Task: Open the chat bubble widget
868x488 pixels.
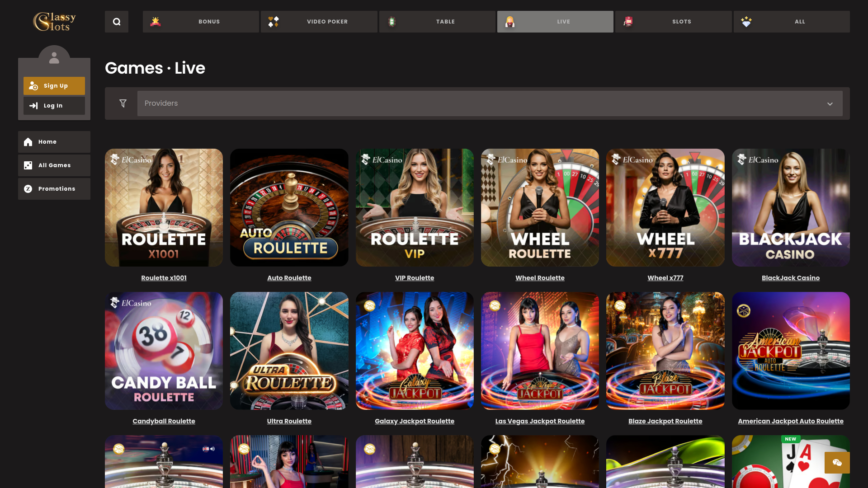Action: (837, 463)
